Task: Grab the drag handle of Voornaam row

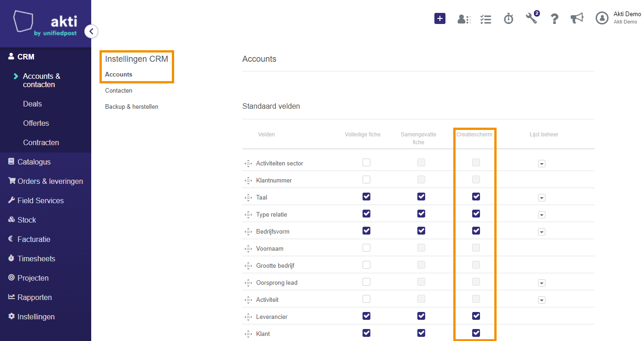Action: tap(248, 249)
